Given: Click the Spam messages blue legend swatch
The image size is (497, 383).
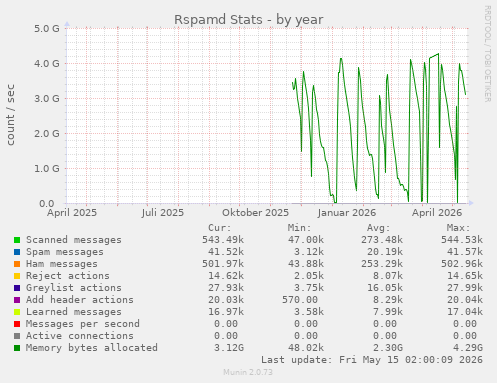Looking at the screenshot, I should pos(17,252).
